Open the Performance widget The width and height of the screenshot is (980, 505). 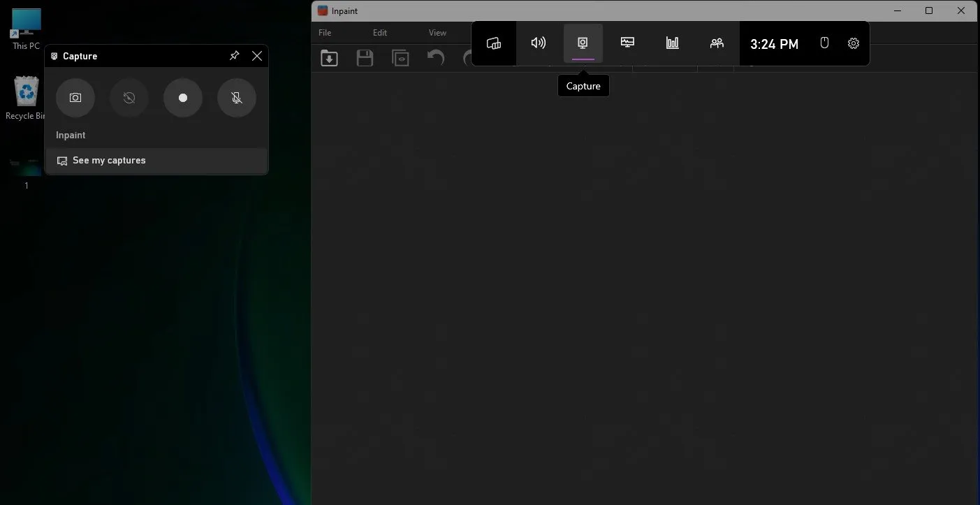(x=627, y=43)
